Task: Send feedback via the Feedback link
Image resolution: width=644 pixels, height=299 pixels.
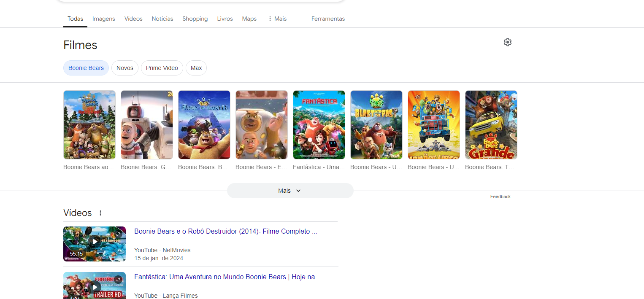Action: (501, 197)
